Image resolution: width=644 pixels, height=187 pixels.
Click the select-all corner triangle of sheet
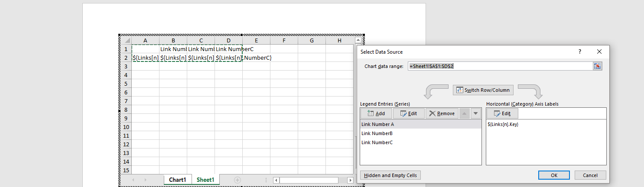click(128, 41)
